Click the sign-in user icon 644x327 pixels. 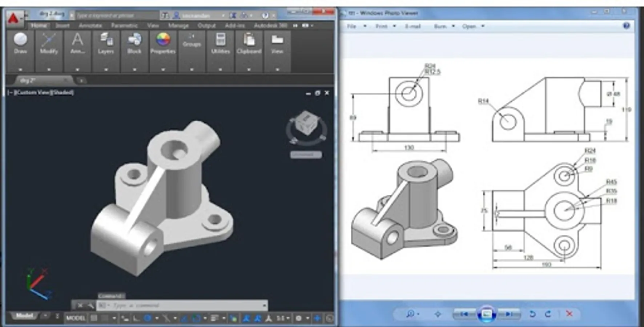(x=176, y=15)
